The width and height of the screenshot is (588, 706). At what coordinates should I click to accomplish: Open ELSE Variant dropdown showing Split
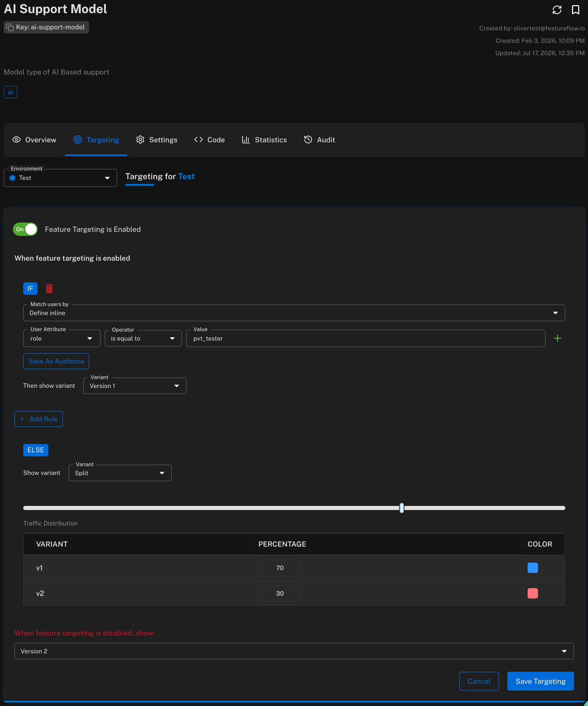pyautogui.click(x=120, y=473)
